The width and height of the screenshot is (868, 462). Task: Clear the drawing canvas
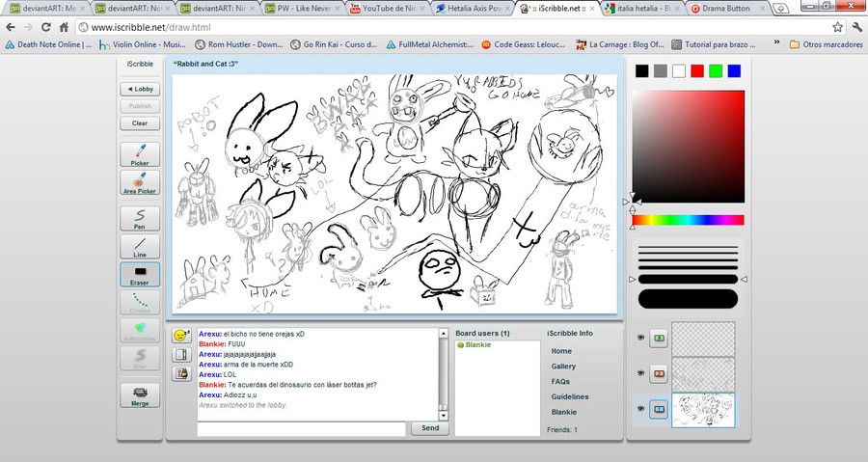[x=140, y=122]
